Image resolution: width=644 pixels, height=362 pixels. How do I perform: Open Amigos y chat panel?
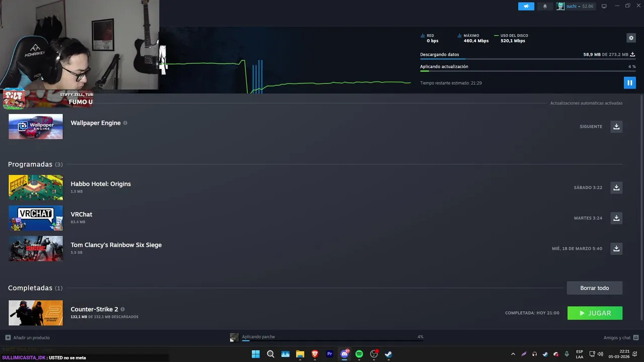pos(621,337)
